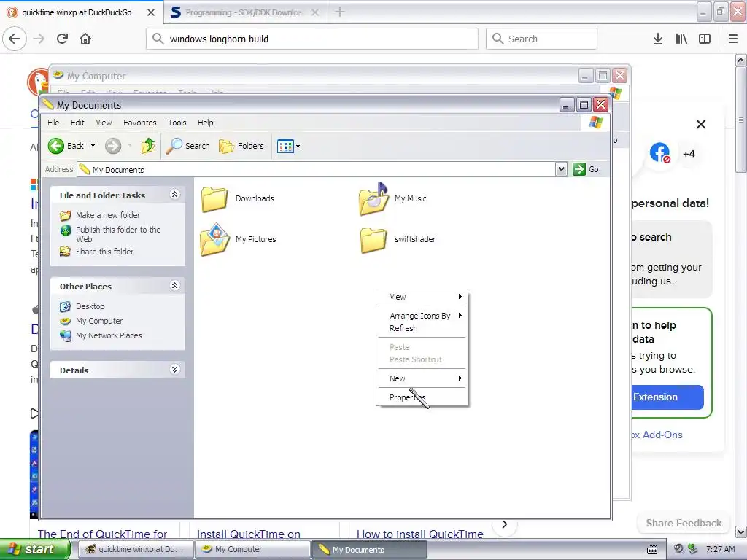
Task: Click How to install QuickTime link
Action: tap(419, 534)
